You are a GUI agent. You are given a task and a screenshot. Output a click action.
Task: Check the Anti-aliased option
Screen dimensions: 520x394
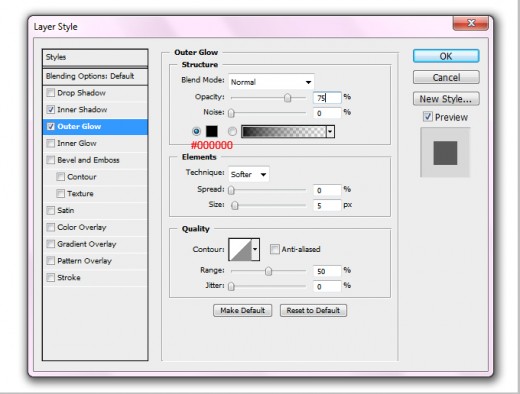275,249
